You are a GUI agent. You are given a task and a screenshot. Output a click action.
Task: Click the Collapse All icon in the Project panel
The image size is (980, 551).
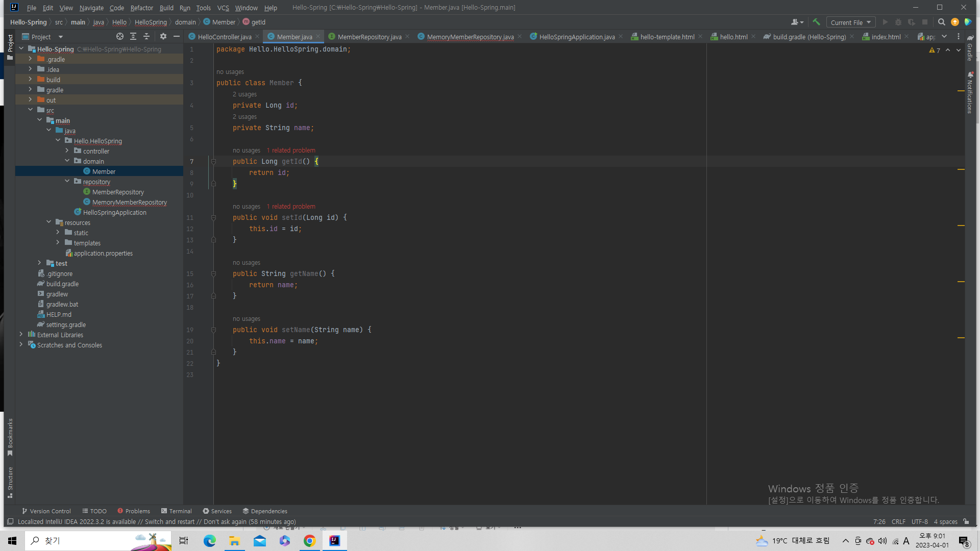146,36
